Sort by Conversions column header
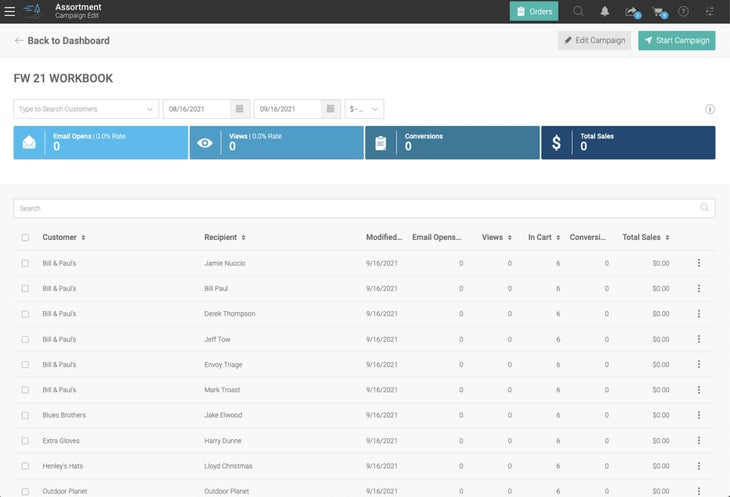 click(588, 237)
